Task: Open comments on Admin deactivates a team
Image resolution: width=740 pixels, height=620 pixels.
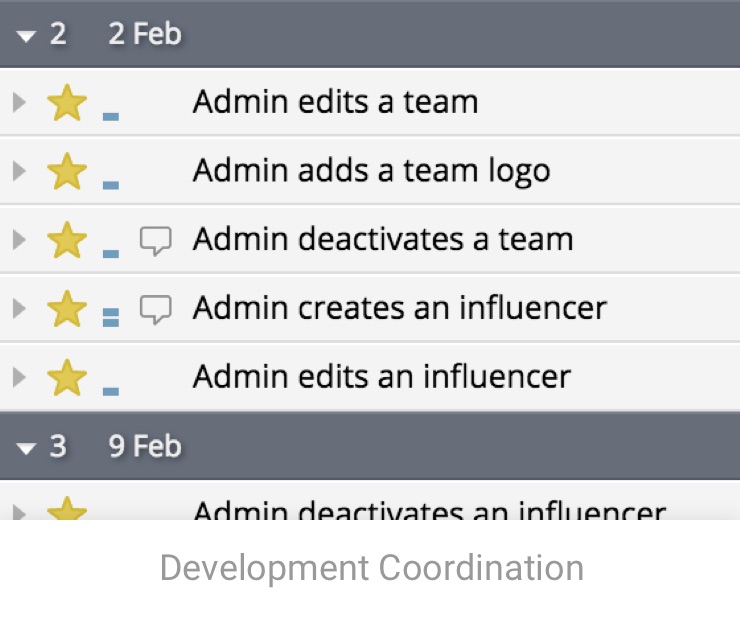Action: [155, 240]
